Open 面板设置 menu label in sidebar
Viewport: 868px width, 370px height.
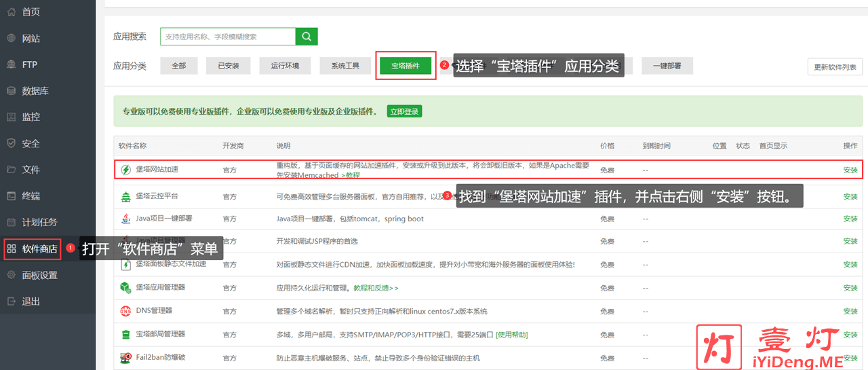point(40,275)
